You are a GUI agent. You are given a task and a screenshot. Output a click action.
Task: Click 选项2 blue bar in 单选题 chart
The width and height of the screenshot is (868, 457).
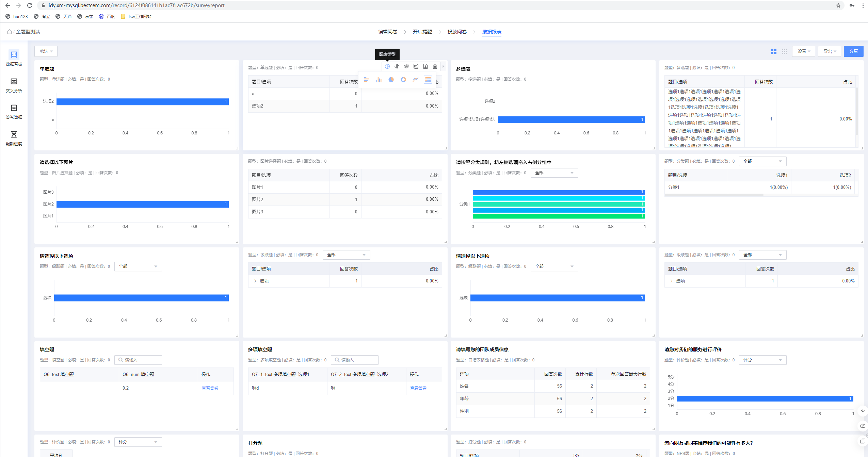pyautogui.click(x=142, y=101)
